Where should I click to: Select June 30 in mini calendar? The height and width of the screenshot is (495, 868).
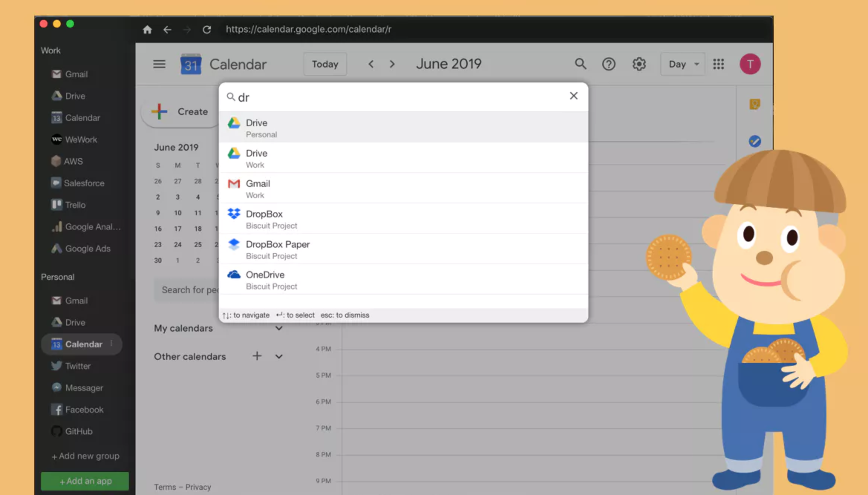[x=158, y=260]
